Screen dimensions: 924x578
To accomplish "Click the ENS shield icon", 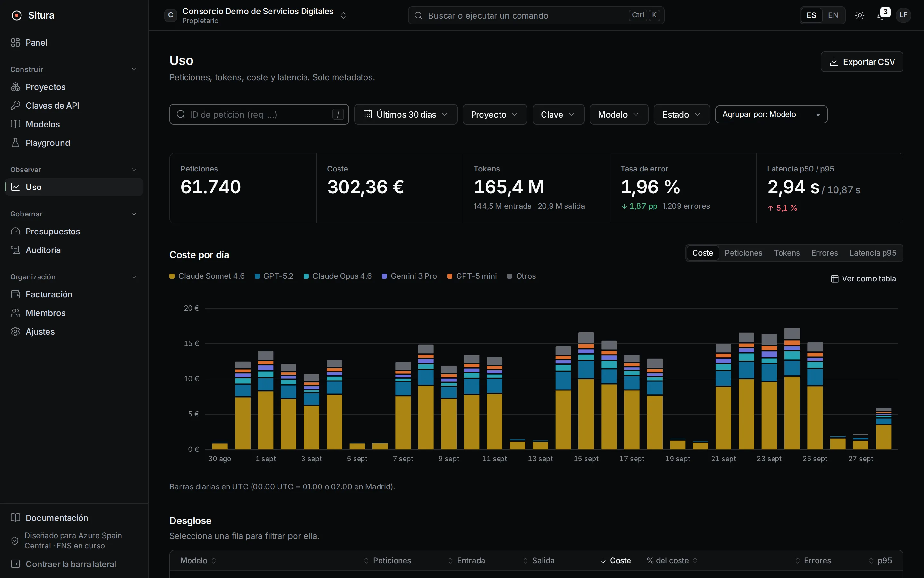I will click(x=15, y=540).
